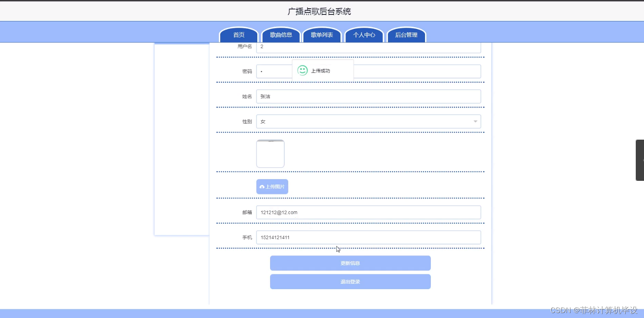Screen dimensions: 644x318
Task: Select the 歌单列表 tab
Action: pyautogui.click(x=322, y=35)
